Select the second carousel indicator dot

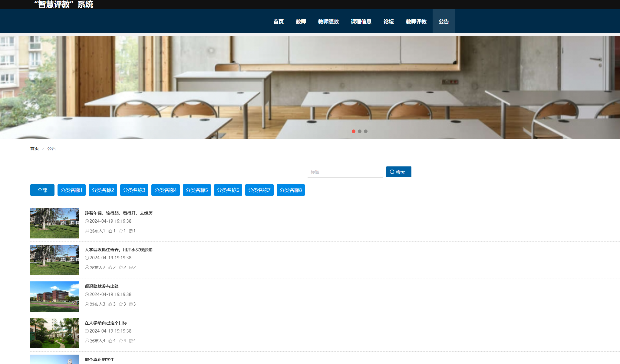pyautogui.click(x=360, y=131)
